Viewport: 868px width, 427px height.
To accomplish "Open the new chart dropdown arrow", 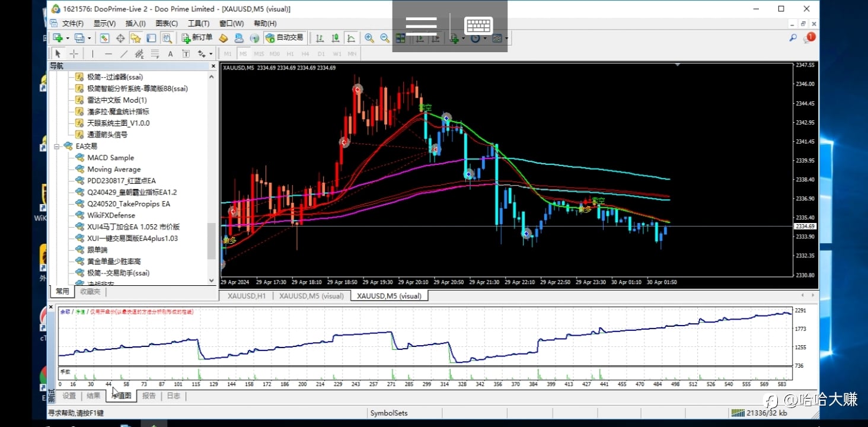I will 68,39.
